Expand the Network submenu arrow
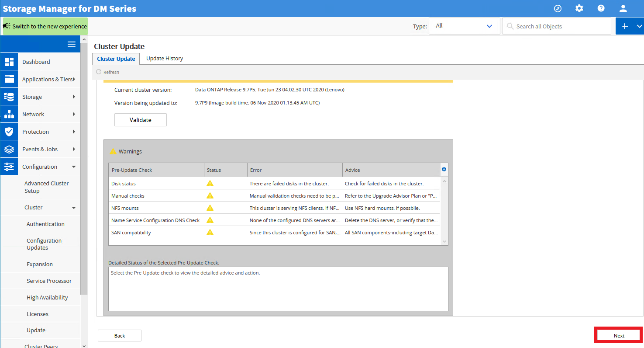Viewport: 644px width, 348px height. click(74, 114)
